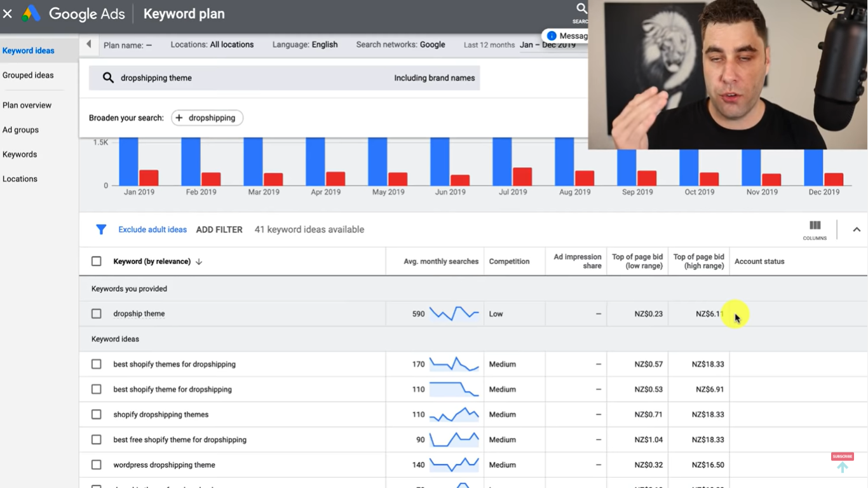The image size is (868, 488).
Task: Click ADD FILTER
Action: [x=219, y=229]
